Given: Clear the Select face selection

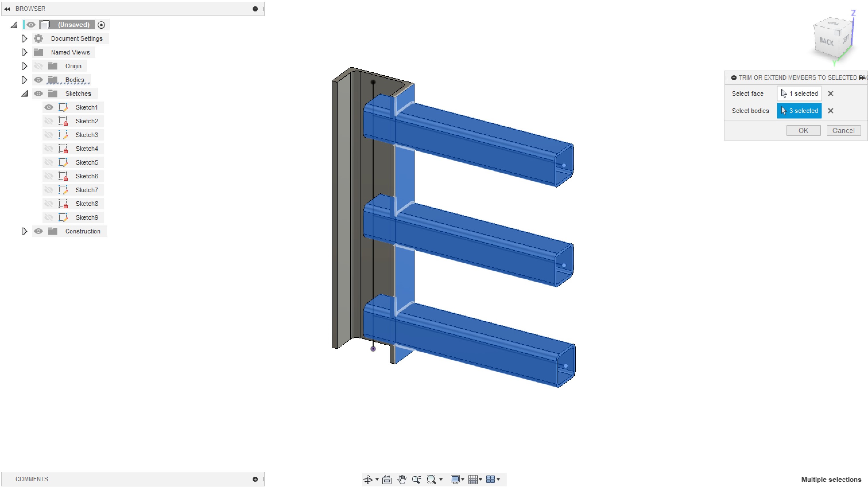Looking at the screenshot, I should coord(831,93).
